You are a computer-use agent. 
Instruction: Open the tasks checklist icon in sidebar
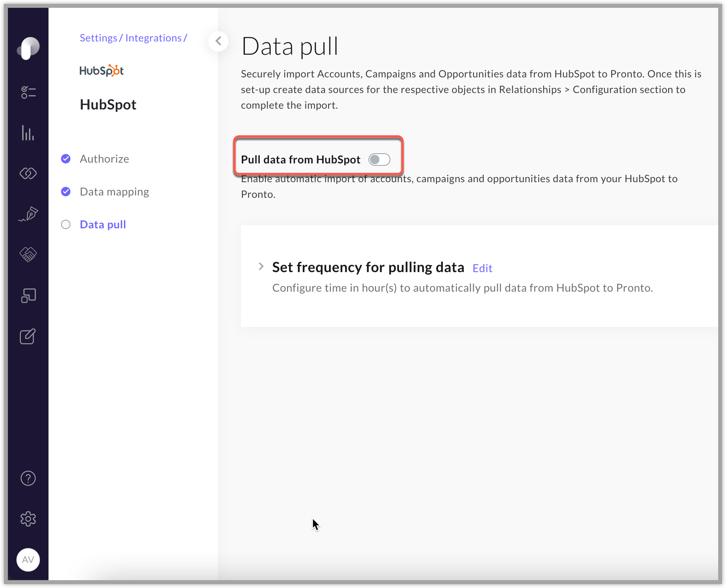coord(28,92)
